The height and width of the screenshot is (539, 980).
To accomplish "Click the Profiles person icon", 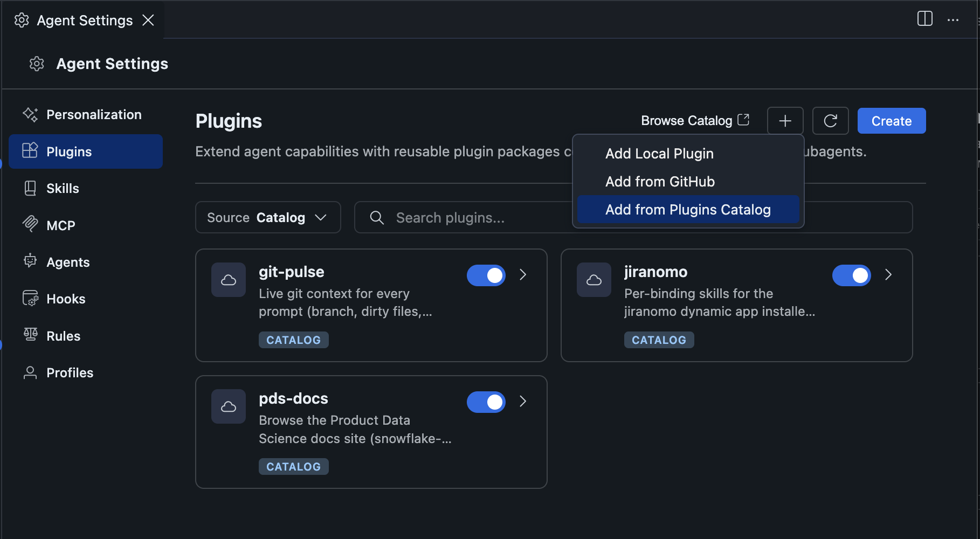I will 30,372.
